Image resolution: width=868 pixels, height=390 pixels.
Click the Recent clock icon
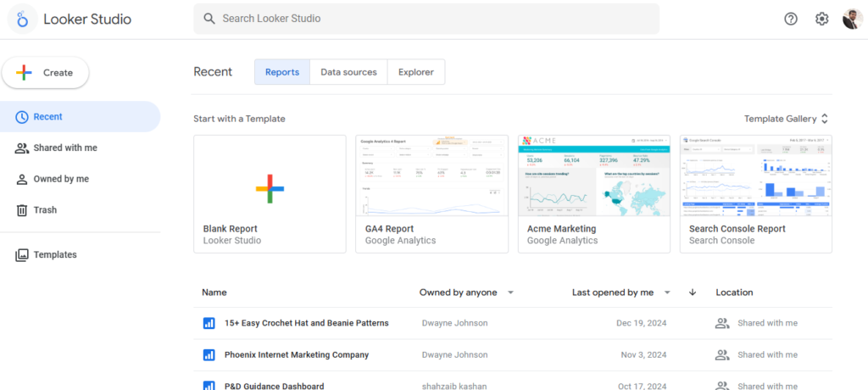tap(21, 117)
